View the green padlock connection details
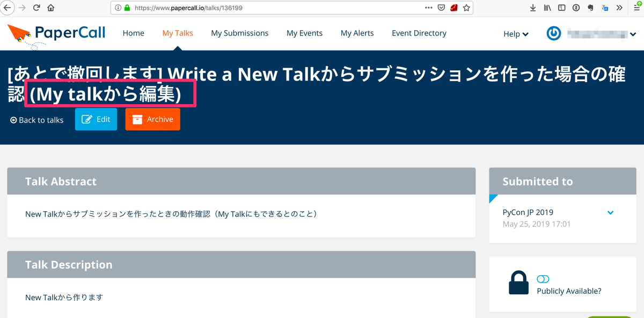 click(x=127, y=8)
